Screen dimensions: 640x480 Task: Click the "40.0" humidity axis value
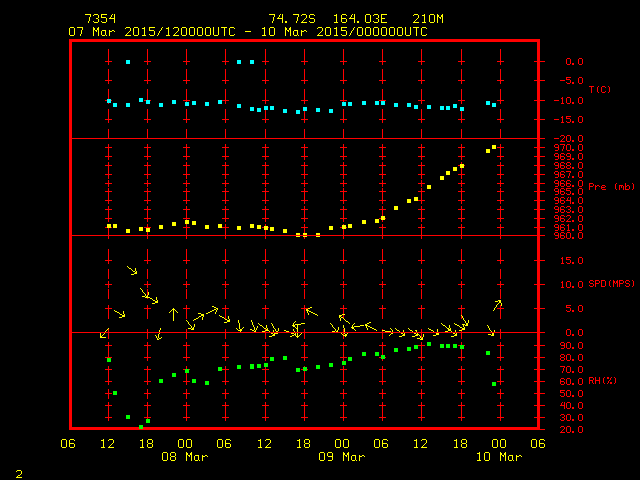click(571, 406)
